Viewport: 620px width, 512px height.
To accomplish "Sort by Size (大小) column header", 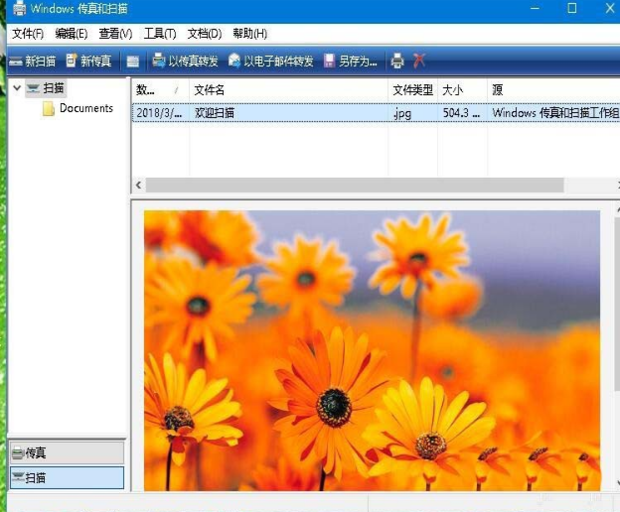I will 462,90.
